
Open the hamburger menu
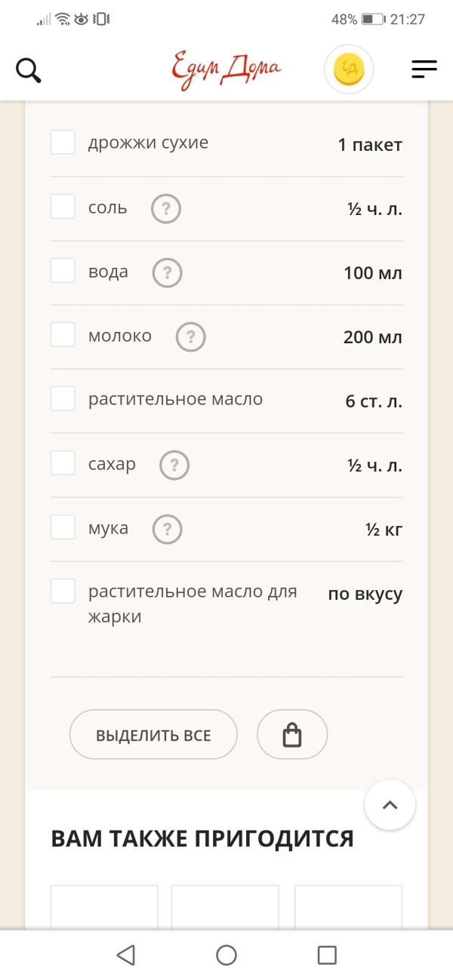424,70
